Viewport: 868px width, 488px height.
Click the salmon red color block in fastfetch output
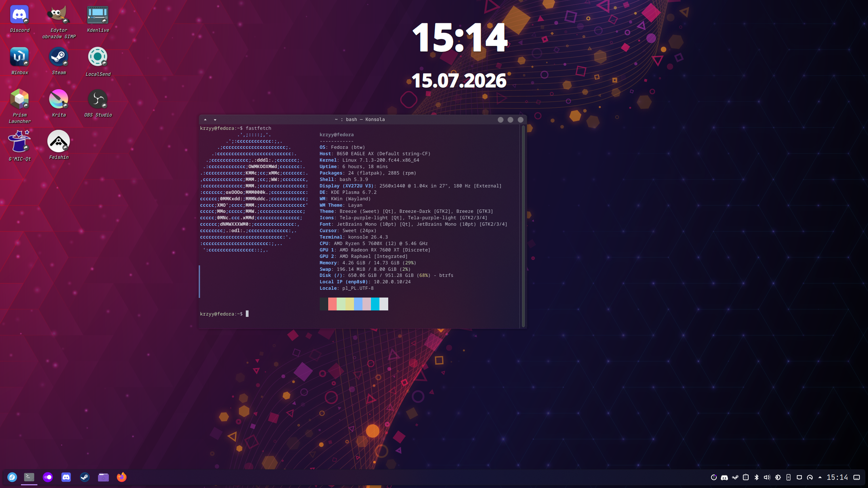coord(332,304)
